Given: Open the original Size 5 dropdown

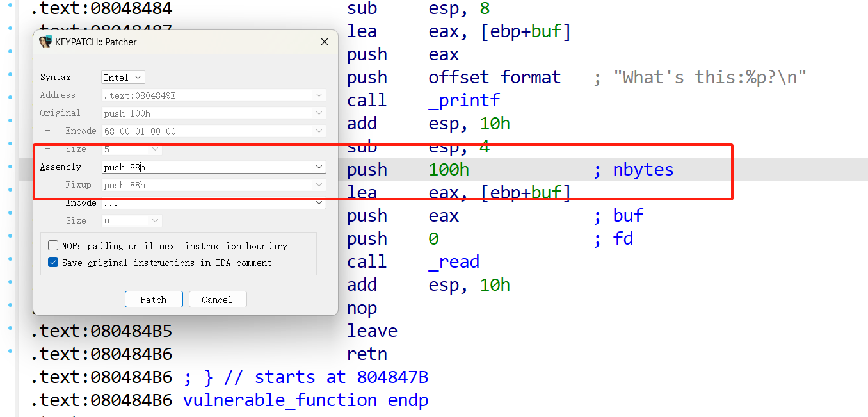Looking at the screenshot, I should [x=131, y=149].
